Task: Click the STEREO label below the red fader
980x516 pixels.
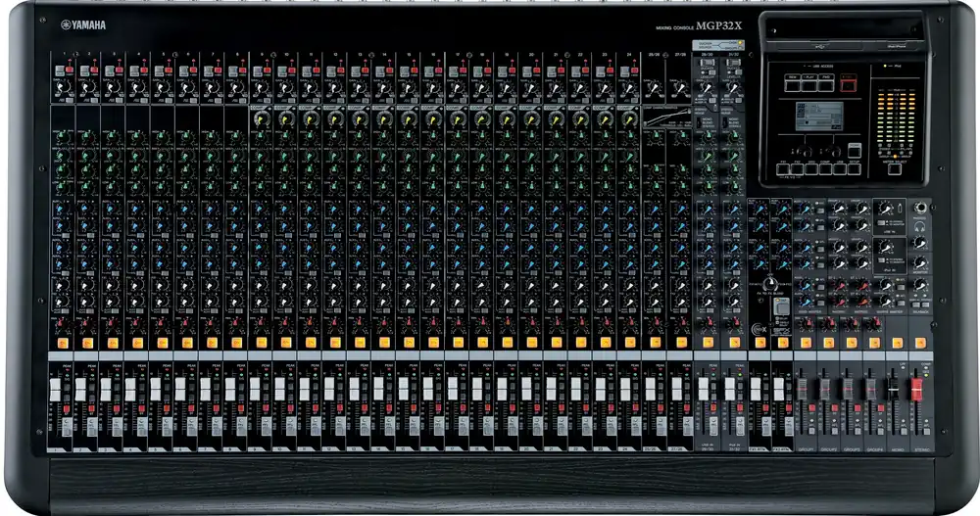Action: point(921,449)
